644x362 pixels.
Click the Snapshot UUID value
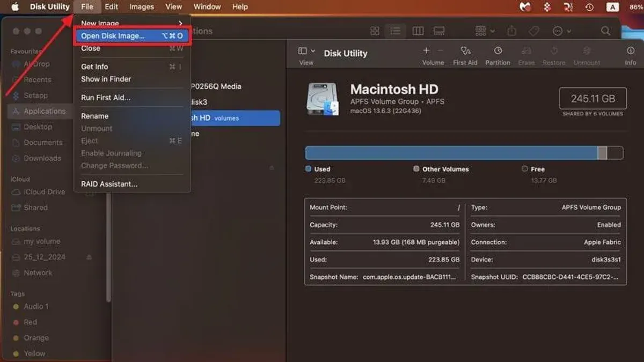tap(570, 277)
